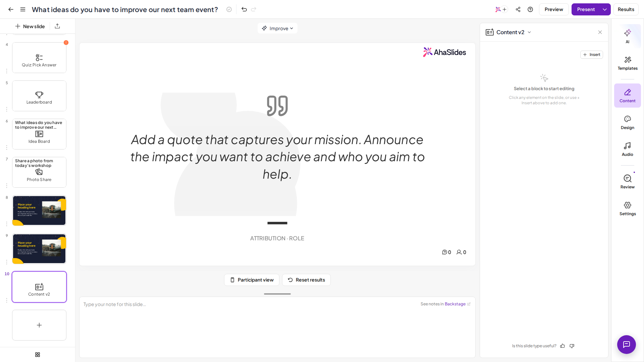Switch to the Settings tab
Viewport: 644px width, 362px height.
click(627, 208)
